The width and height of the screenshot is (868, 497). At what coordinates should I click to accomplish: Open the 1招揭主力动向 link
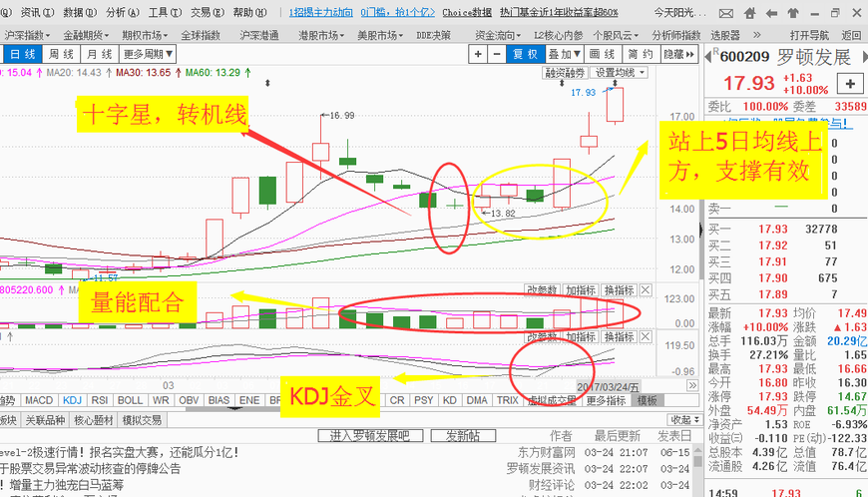(321, 12)
